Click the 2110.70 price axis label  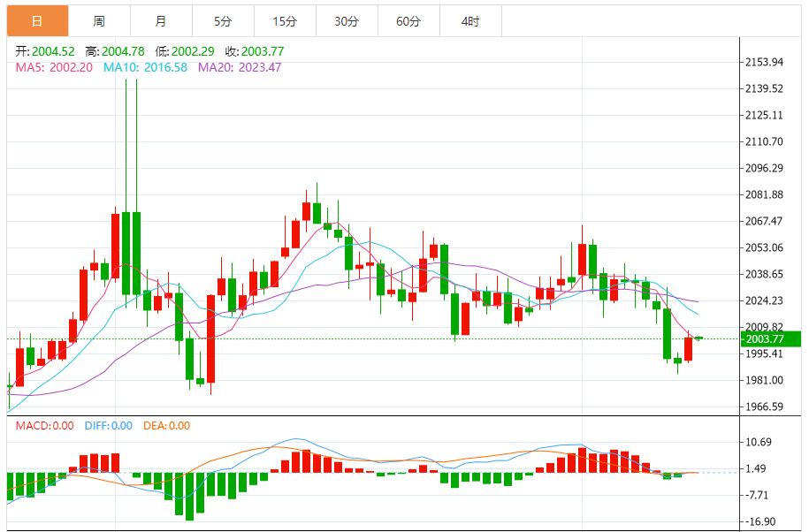point(764,141)
